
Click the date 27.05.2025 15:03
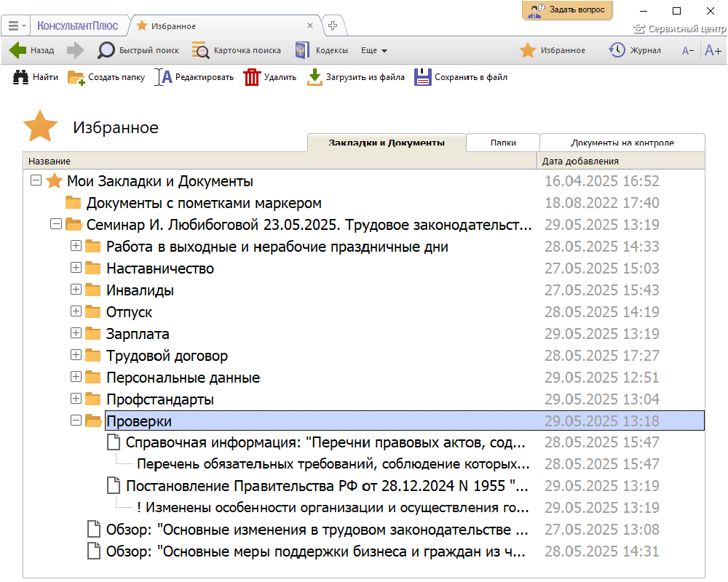(602, 268)
